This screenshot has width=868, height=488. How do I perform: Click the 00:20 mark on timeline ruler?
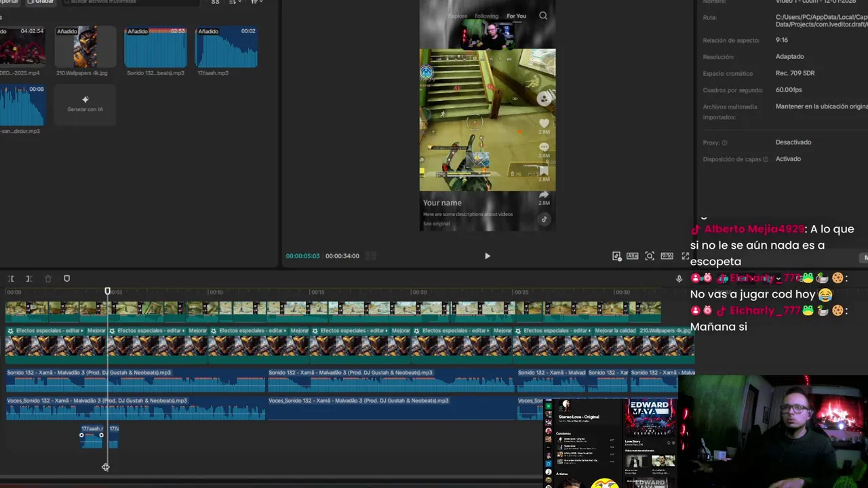[x=419, y=292]
